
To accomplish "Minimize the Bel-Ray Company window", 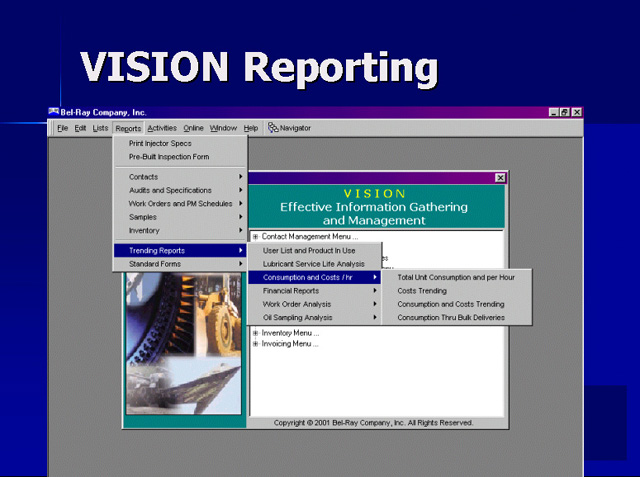I will point(553,112).
